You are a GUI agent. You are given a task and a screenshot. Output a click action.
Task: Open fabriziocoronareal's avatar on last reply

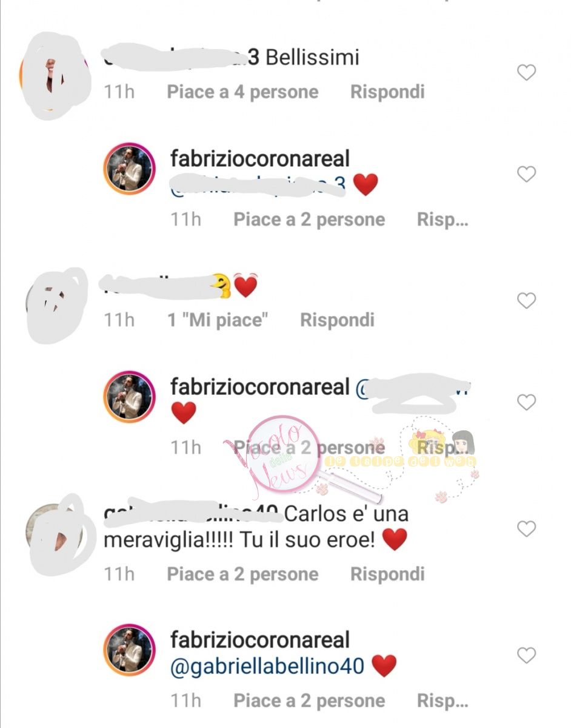point(130,650)
